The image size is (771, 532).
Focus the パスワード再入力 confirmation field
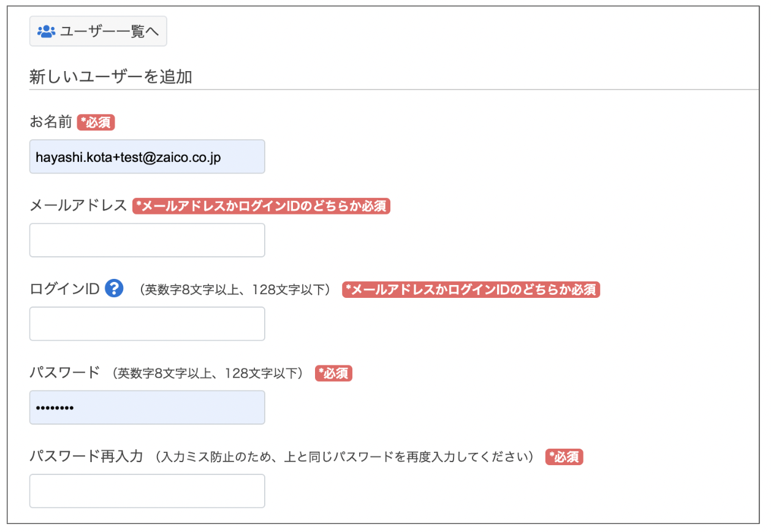[147, 491]
